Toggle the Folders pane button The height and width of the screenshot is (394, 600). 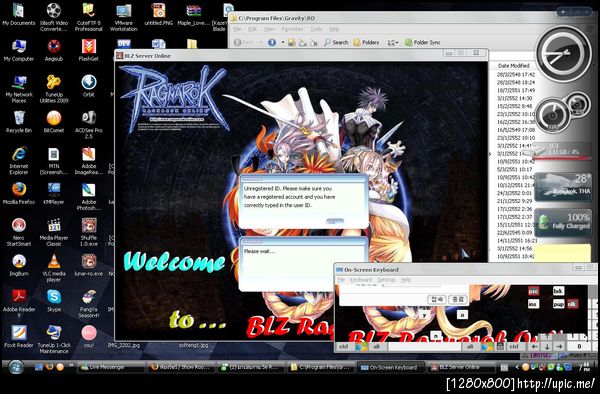pos(366,42)
